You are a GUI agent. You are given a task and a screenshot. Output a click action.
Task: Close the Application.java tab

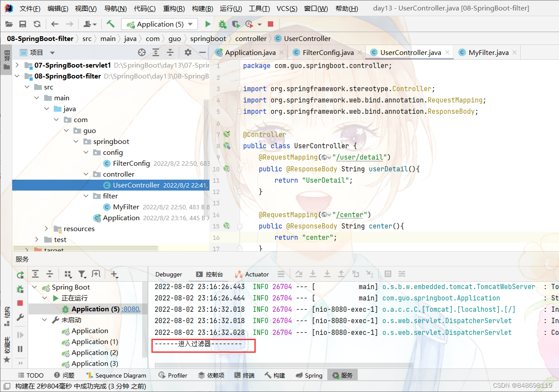tap(282, 52)
